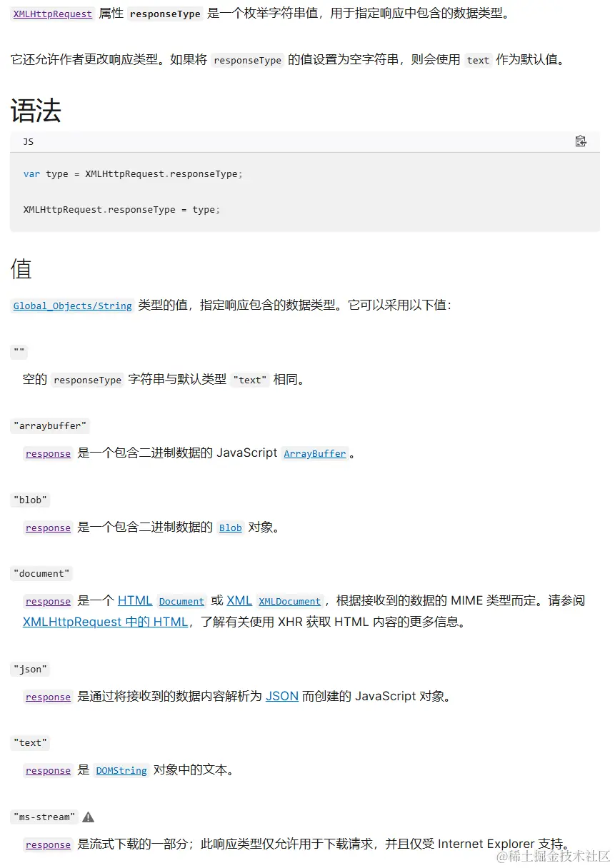
Task: Click the response link under "text"
Action: click(48, 770)
